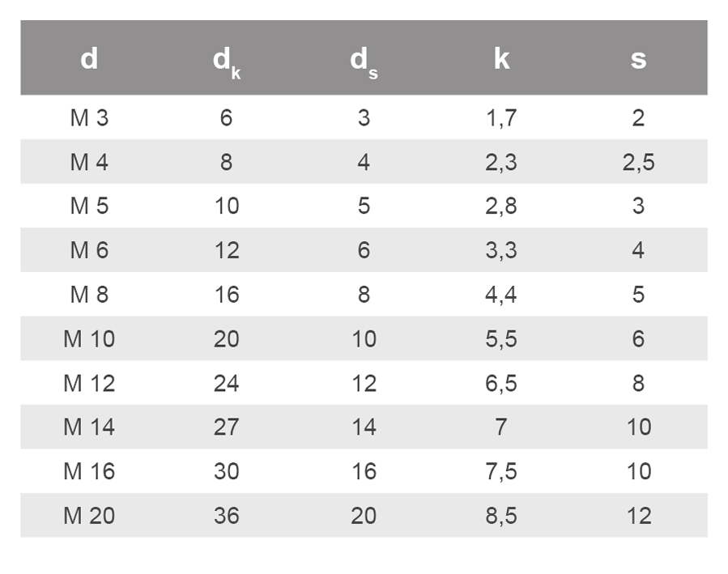Select the M 6 row label
The image size is (728, 574).
tap(89, 250)
